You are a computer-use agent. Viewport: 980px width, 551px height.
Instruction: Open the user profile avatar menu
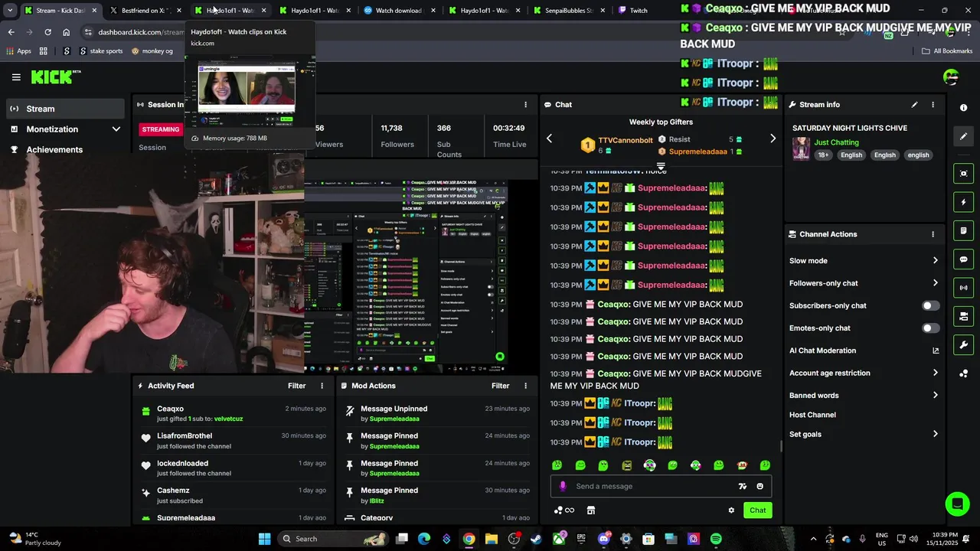(951, 77)
